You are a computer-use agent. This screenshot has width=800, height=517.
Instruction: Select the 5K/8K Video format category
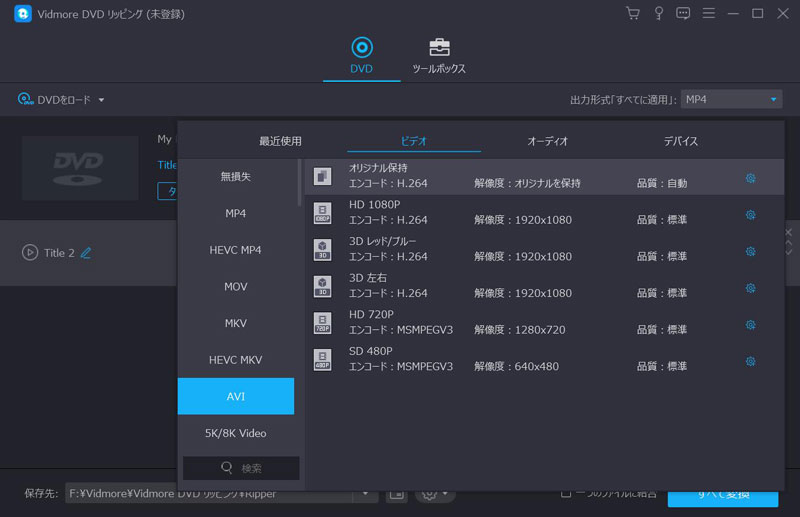pos(236,433)
